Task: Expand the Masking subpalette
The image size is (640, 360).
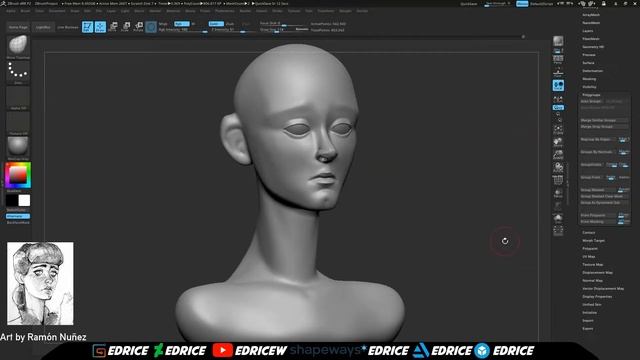Action: pos(589,79)
